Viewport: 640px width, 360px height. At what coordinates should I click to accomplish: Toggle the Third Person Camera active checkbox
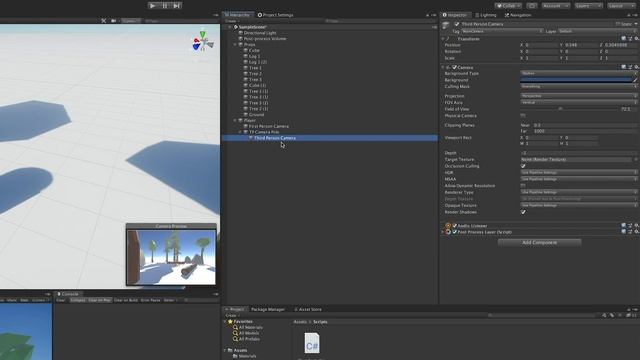(x=457, y=24)
